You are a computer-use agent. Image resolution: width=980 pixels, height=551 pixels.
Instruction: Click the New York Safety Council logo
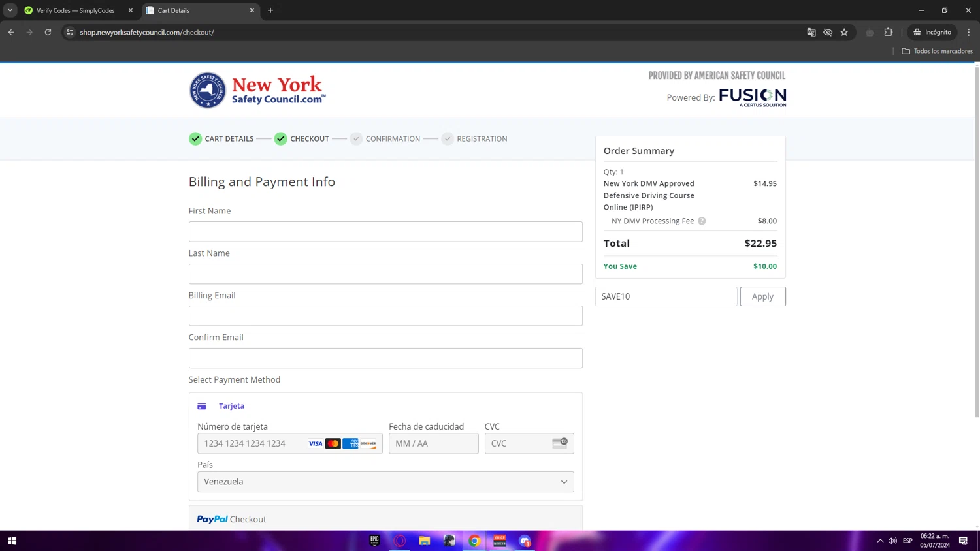coord(257,90)
